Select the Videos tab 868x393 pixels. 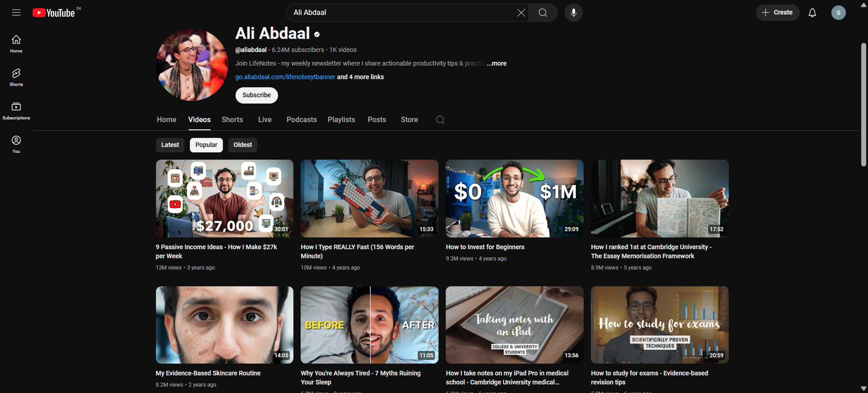point(199,120)
